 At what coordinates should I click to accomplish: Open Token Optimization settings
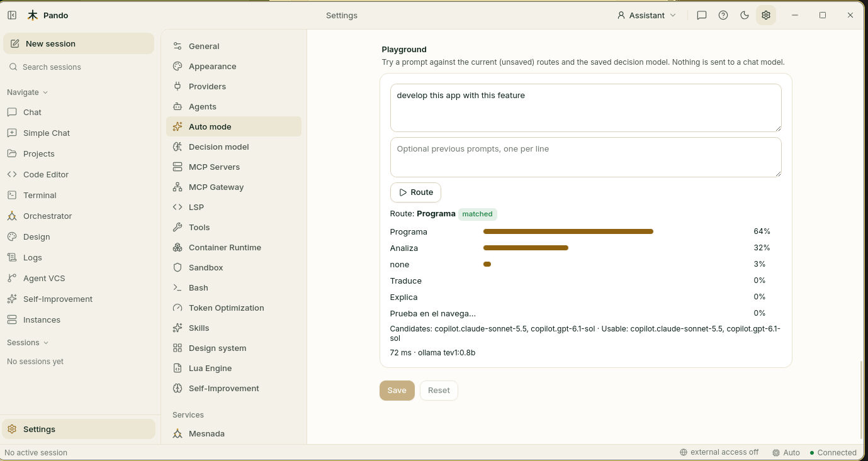[234, 308]
